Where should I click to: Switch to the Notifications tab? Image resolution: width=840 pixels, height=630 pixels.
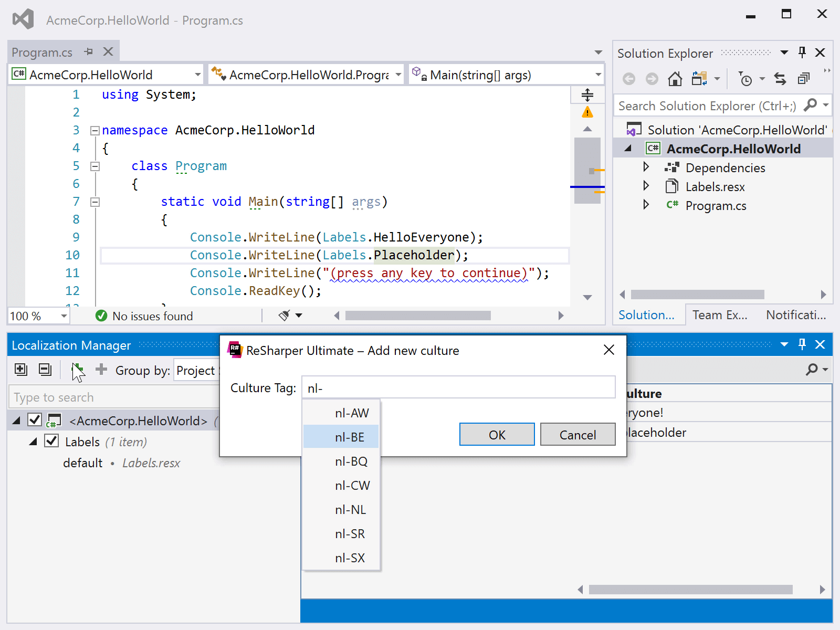[x=796, y=315]
